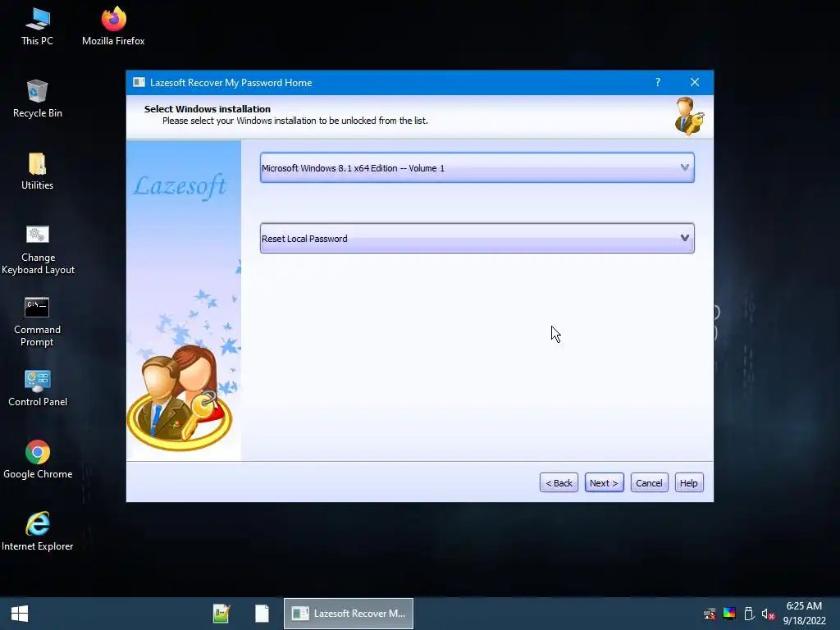Open the Windows installation dropdown

click(x=477, y=167)
